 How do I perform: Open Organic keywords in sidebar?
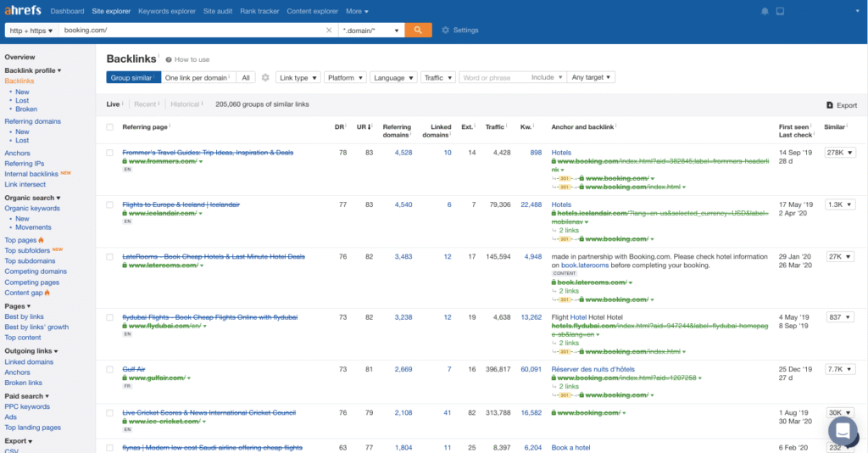[32, 208]
